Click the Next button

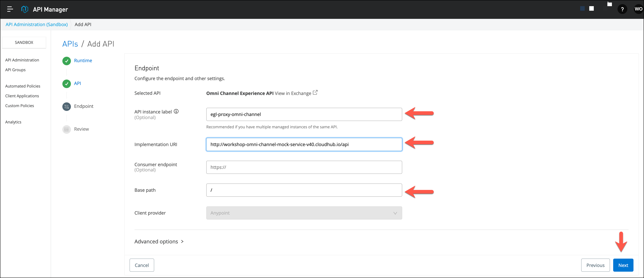tap(623, 265)
